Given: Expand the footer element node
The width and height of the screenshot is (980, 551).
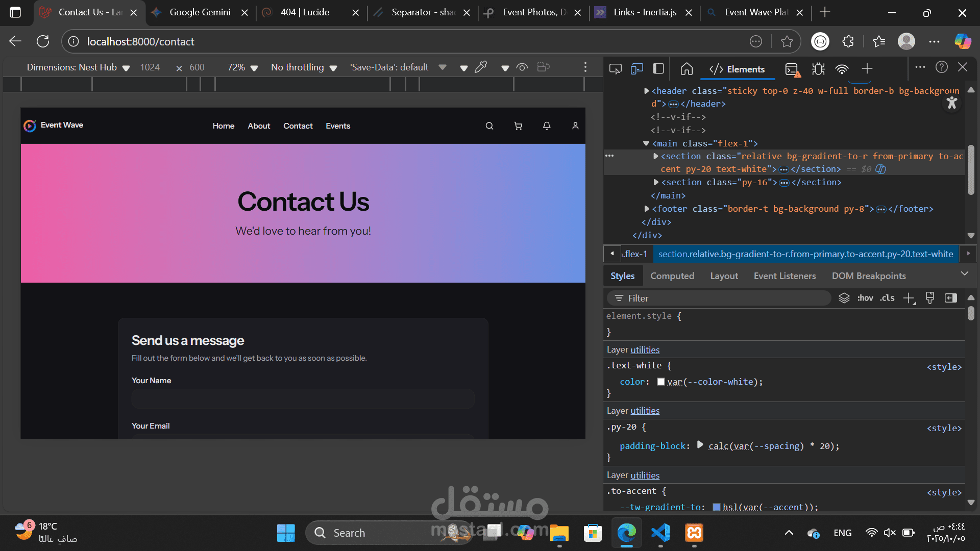Looking at the screenshot, I should (x=647, y=209).
